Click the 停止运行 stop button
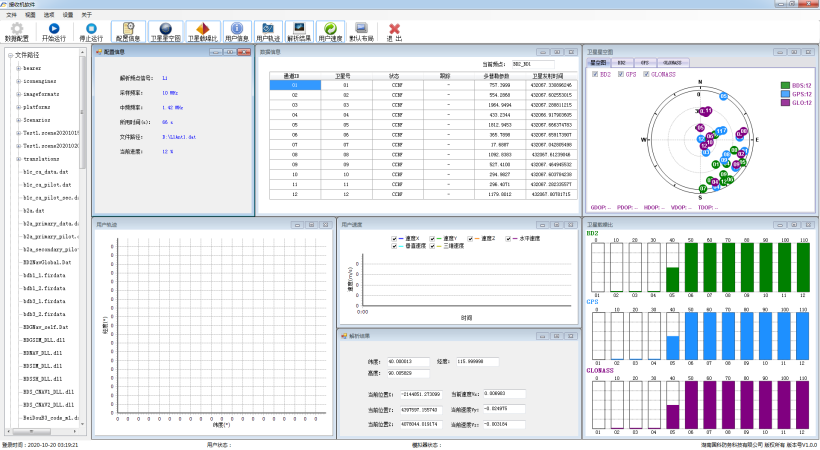Screen dimensions: 820x450 tap(91, 31)
